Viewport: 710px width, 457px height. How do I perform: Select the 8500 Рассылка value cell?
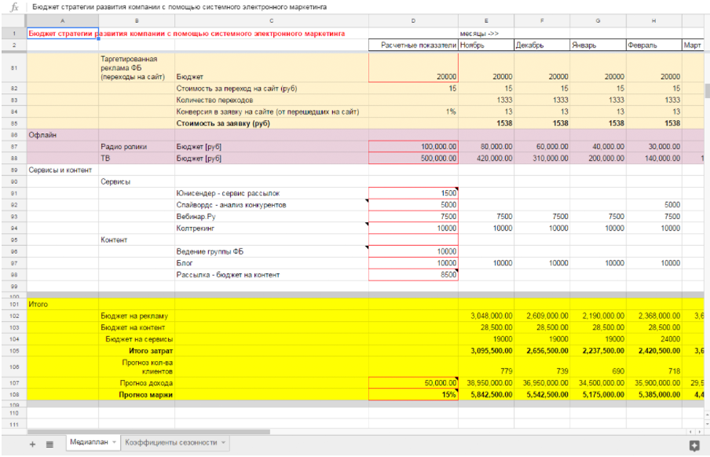(x=413, y=275)
